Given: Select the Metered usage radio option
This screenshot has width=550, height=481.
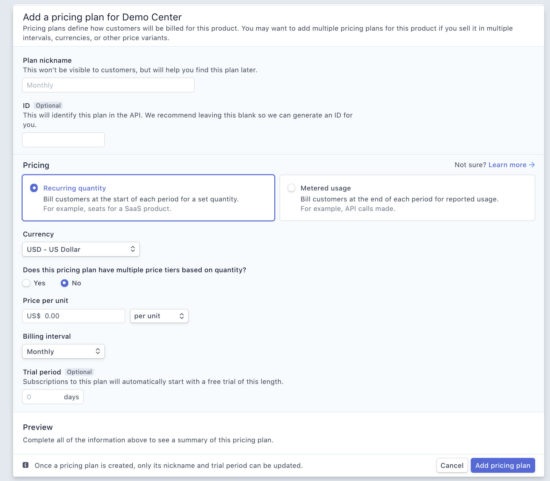Looking at the screenshot, I should click(291, 188).
